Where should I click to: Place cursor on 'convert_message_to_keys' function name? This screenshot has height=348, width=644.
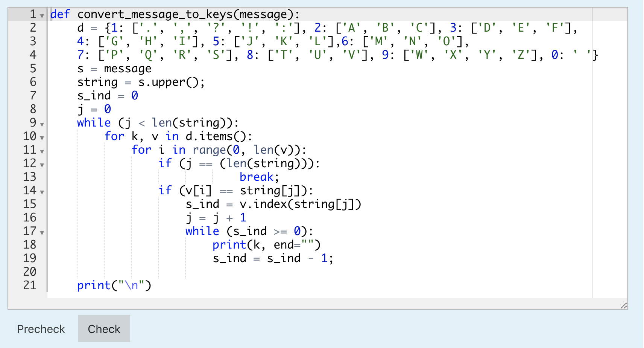[x=155, y=14]
